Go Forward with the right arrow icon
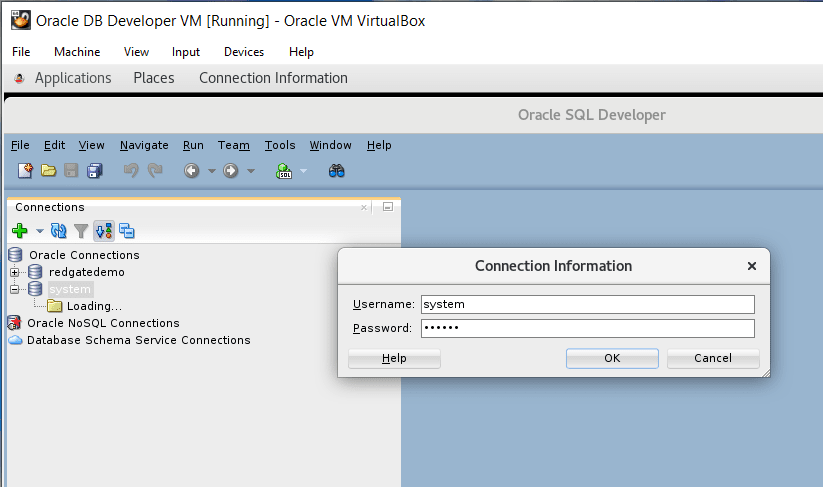 coord(230,171)
